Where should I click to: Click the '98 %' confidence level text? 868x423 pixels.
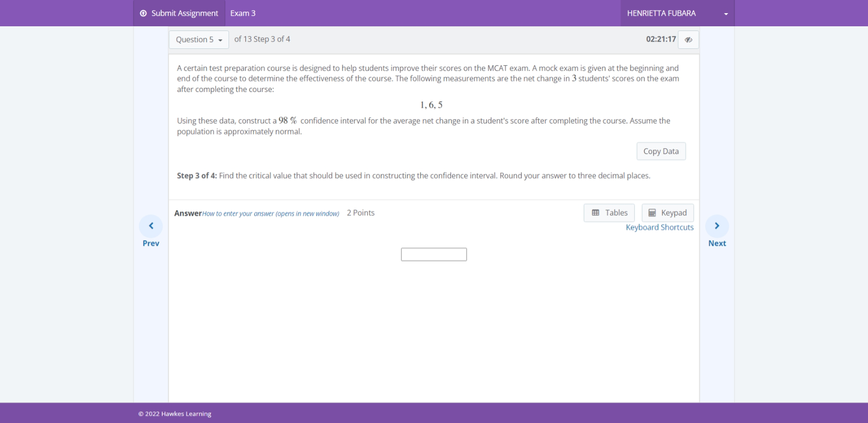[x=288, y=120]
